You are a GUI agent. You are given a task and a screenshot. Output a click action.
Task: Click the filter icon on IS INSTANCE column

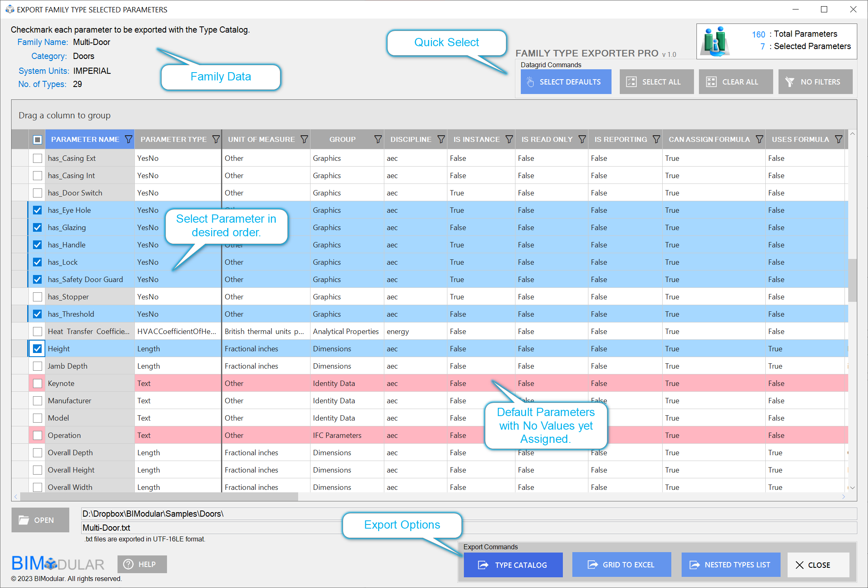click(509, 139)
